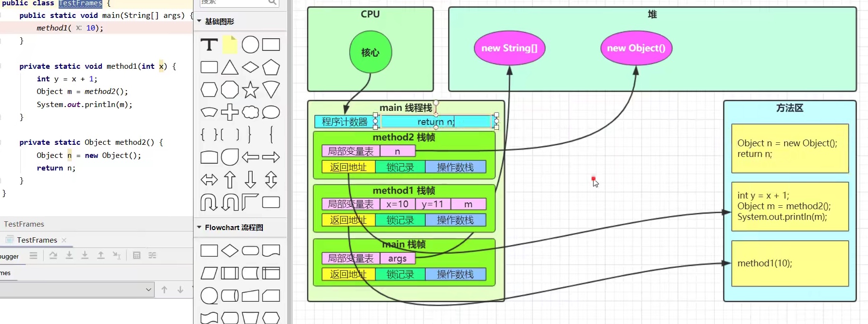Screen dimensions: 868x324
Task: Select the Text shape in the shape palette
Action: click(209, 45)
